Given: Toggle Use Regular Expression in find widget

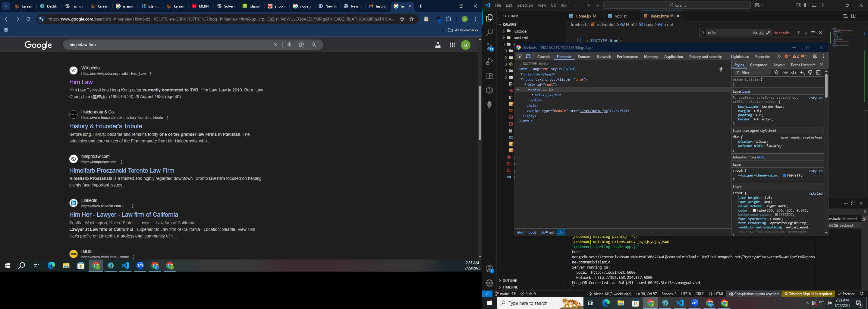Looking at the screenshot, I should 768,33.
